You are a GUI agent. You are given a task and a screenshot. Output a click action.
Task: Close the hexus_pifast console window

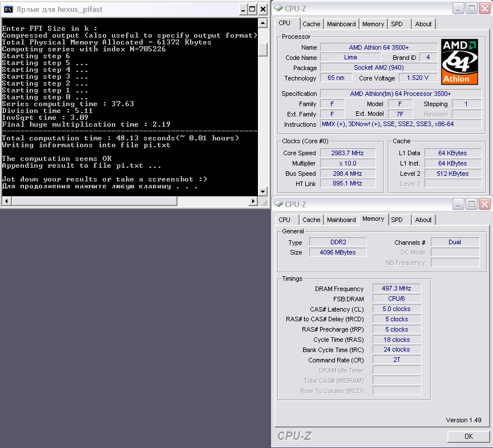tap(263, 10)
